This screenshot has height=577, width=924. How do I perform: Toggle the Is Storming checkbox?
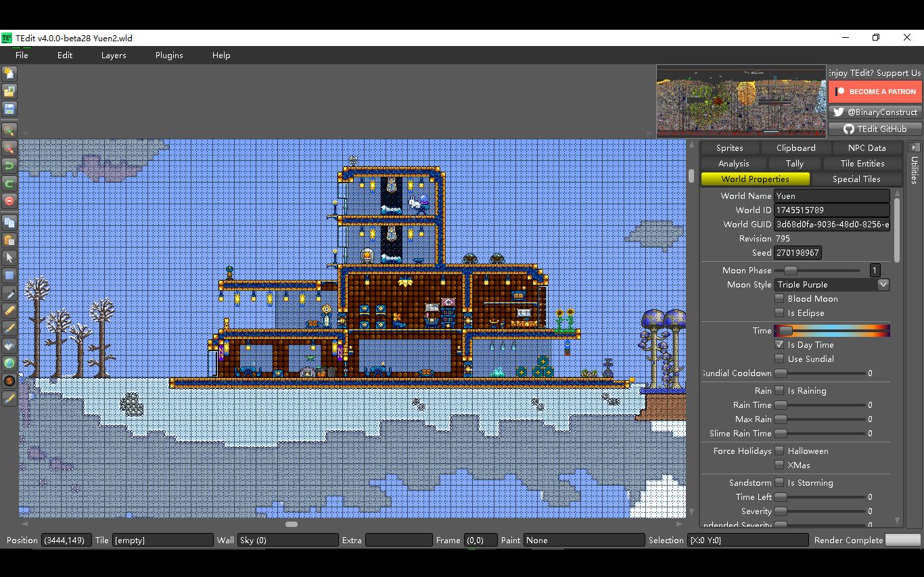tap(779, 482)
